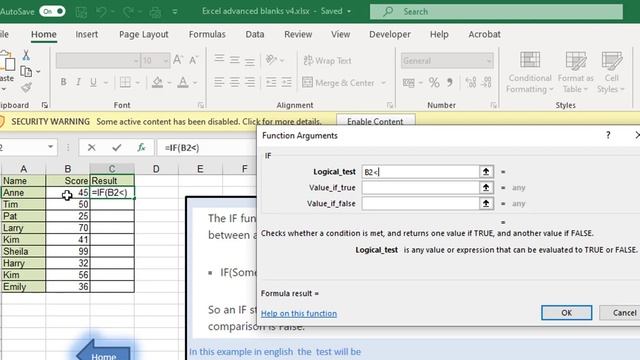The width and height of the screenshot is (640, 360).
Task: Click the Increase Indent icon
Action: (287, 82)
